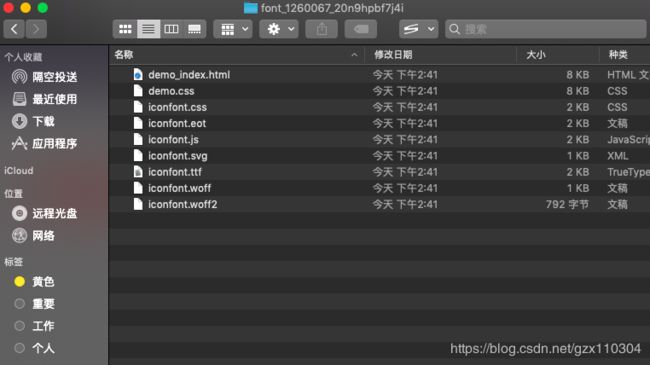Sort by the 大小 column header
This screenshot has width=650, height=365.
(536, 55)
